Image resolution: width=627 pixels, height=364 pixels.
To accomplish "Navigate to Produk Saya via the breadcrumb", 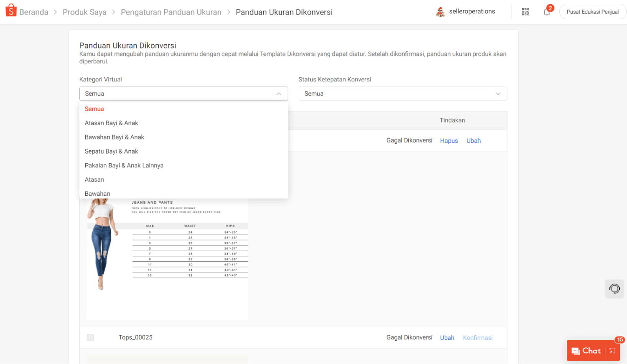I will (x=84, y=12).
